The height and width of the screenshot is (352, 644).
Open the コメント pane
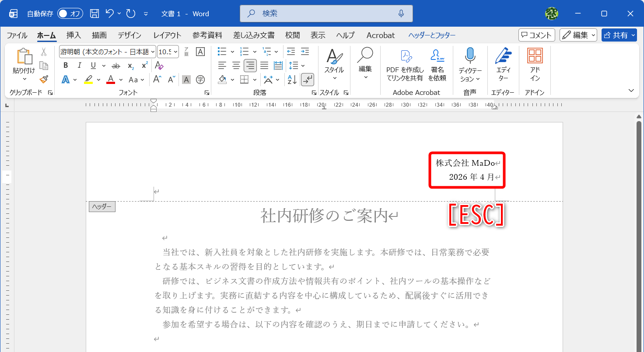pyautogui.click(x=536, y=35)
